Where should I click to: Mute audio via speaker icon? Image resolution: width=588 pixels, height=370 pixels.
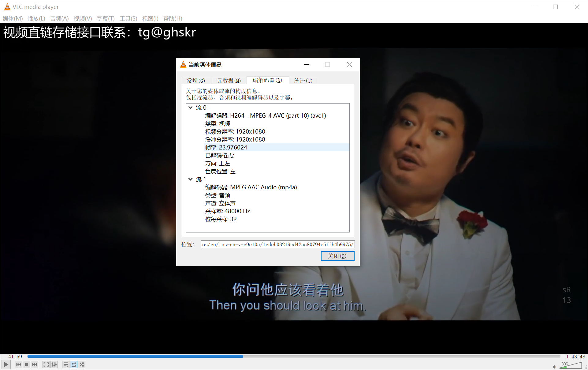[x=554, y=367]
